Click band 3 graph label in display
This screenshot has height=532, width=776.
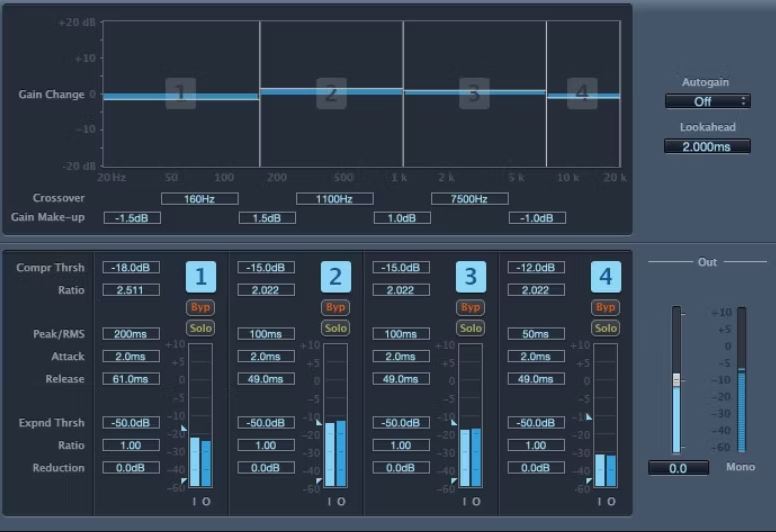point(474,93)
